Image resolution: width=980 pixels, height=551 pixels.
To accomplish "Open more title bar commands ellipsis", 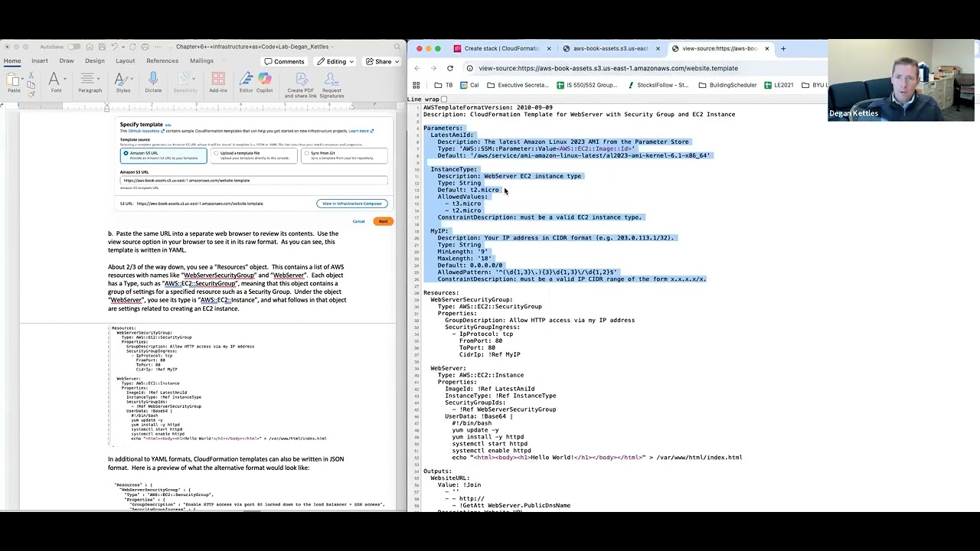I will pyautogui.click(x=158, y=47).
